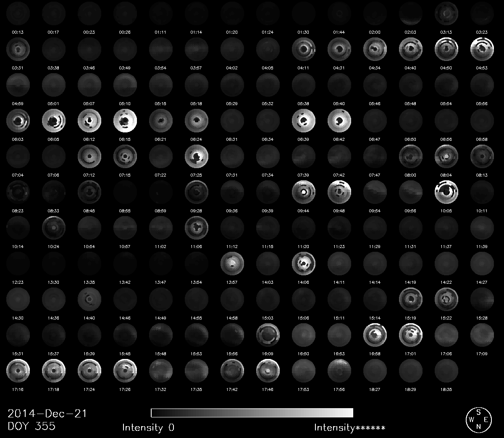Image resolution: width=504 pixels, height=438 pixels.
Task: Select the thumbnail labeled 06:05
Action: point(53,121)
